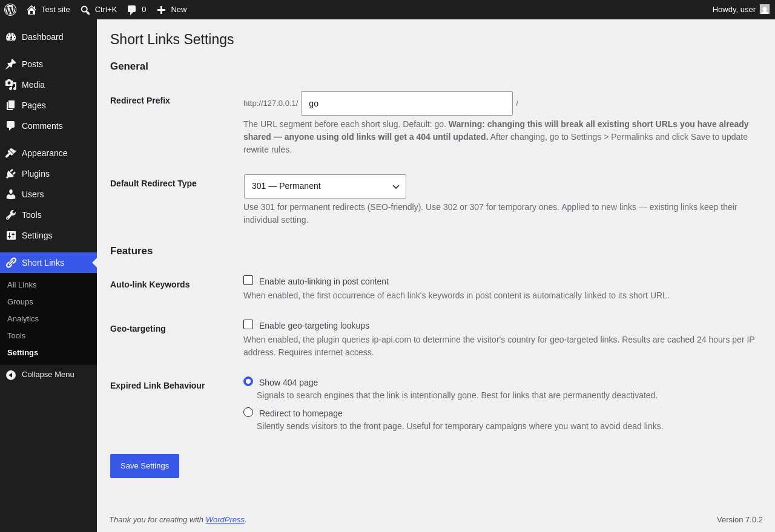The width and height of the screenshot is (775, 532).
Task: Click the 'Version 7.0.2' footer text
Action: pos(740,519)
